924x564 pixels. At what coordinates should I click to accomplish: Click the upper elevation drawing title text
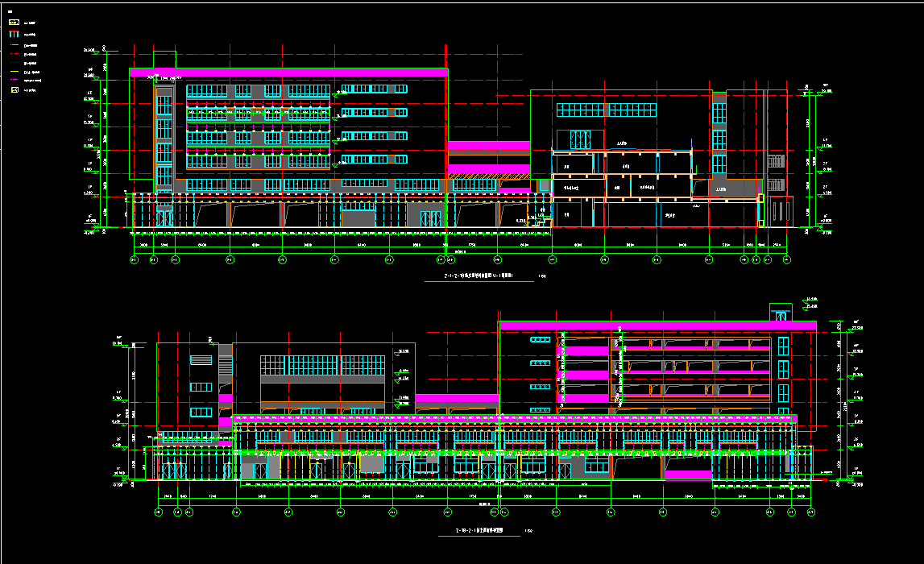pyautogui.click(x=479, y=276)
